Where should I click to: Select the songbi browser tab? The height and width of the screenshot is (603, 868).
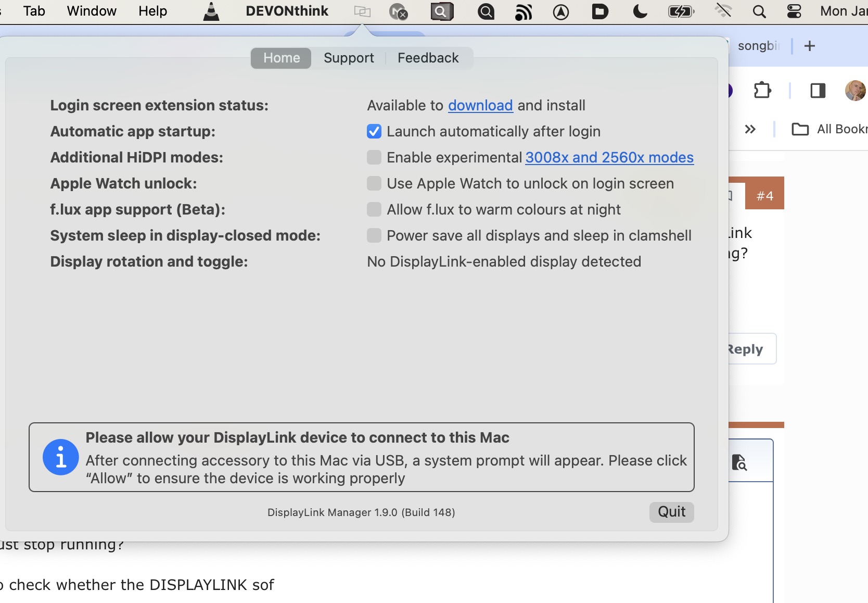click(759, 46)
